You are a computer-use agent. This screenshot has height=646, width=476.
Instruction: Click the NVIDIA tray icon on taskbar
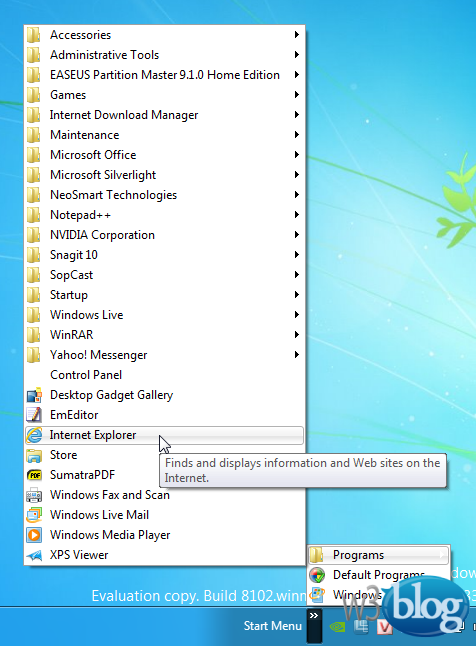click(337, 627)
